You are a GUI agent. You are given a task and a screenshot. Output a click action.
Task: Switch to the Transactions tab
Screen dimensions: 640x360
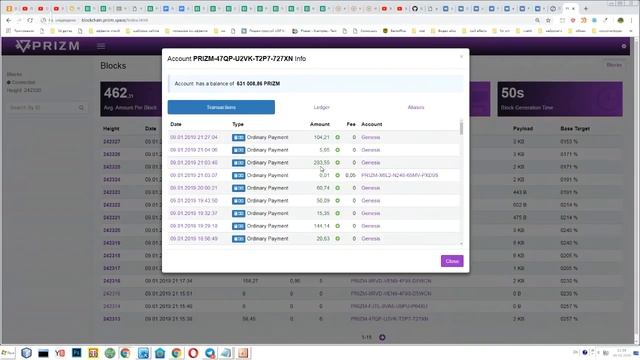click(221, 107)
